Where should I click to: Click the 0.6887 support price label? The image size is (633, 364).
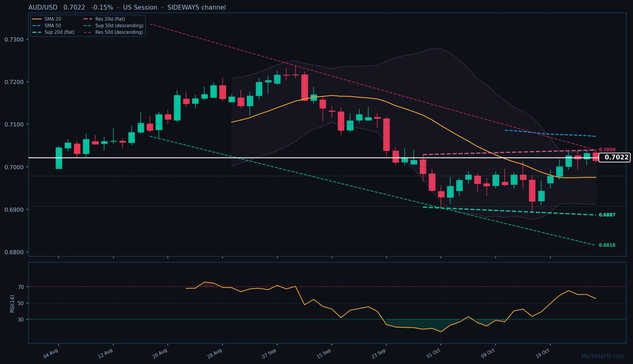point(607,215)
